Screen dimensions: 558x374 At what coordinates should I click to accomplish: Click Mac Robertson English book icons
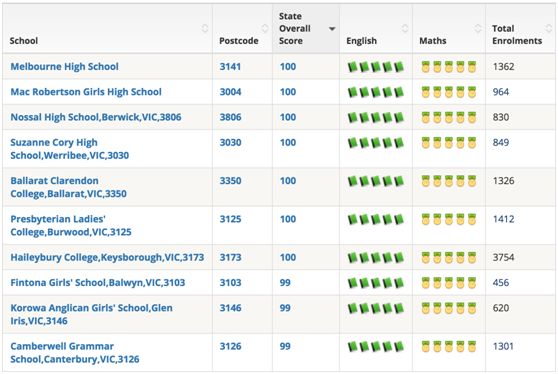click(376, 92)
